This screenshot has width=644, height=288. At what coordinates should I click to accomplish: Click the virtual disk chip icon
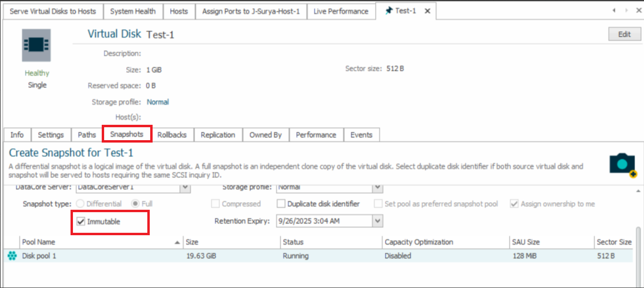click(x=36, y=46)
